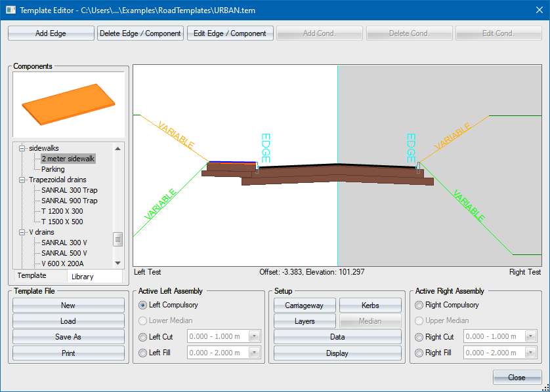Switch to the Template tab
Screen dimensions: 550x392
(x=32, y=276)
